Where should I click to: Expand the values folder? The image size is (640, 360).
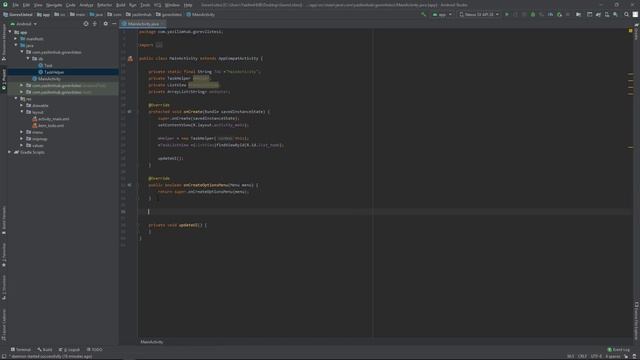click(x=22, y=145)
